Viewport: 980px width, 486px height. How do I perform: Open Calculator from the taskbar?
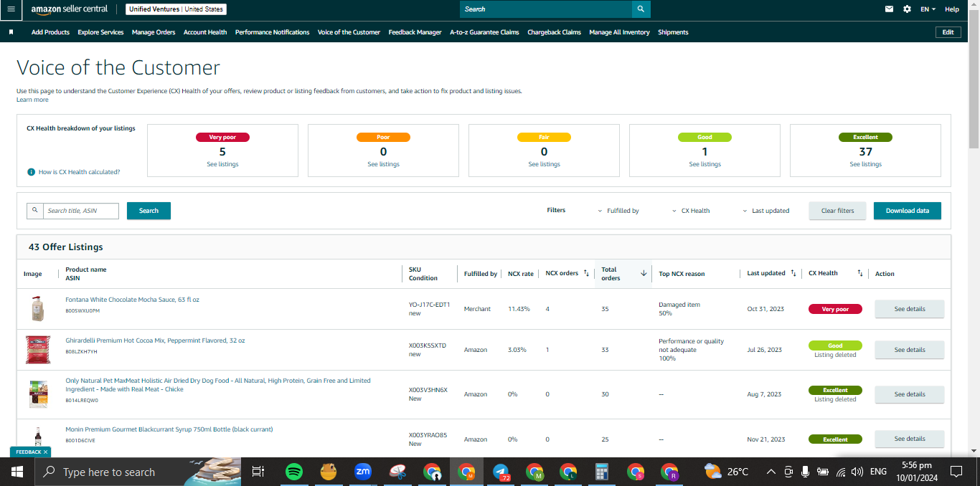(602, 472)
